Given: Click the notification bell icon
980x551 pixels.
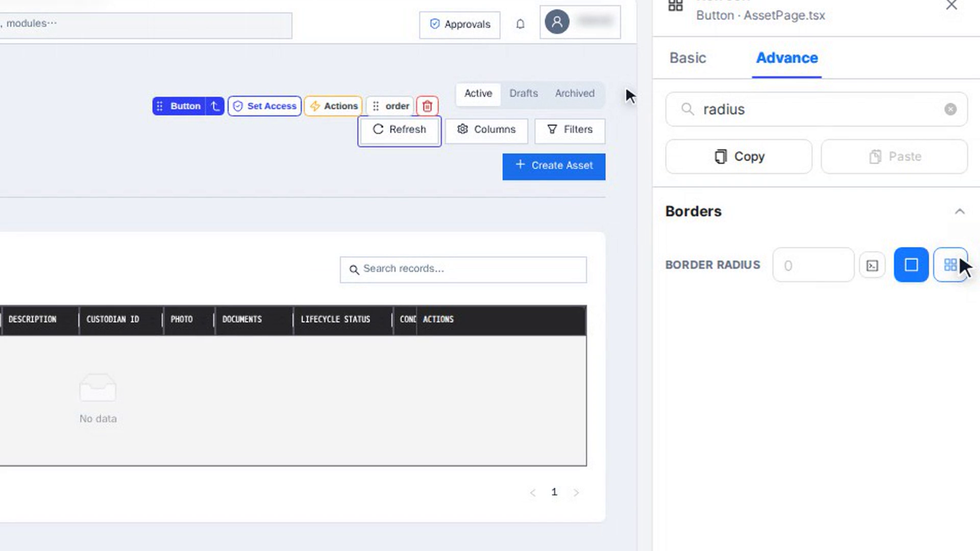Looking at the screenshot, I should [520, 24].
